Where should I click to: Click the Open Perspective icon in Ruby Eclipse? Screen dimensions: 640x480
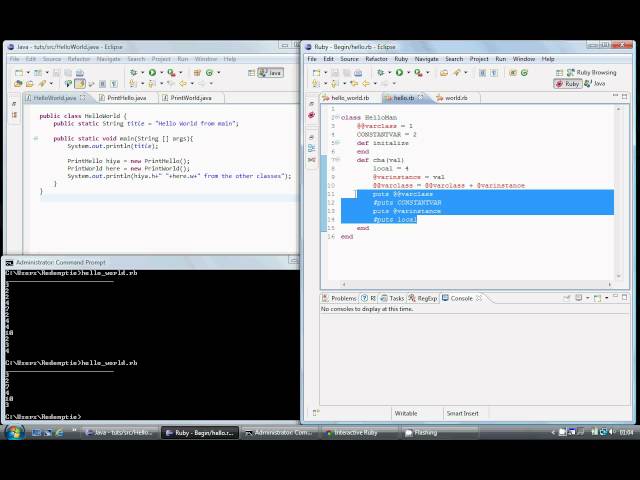(x=559, y=73)
